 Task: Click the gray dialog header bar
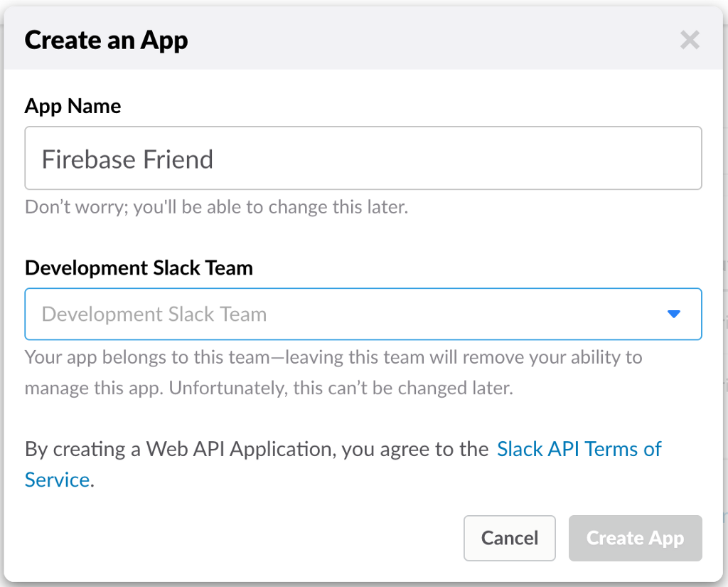coord(427,40)
